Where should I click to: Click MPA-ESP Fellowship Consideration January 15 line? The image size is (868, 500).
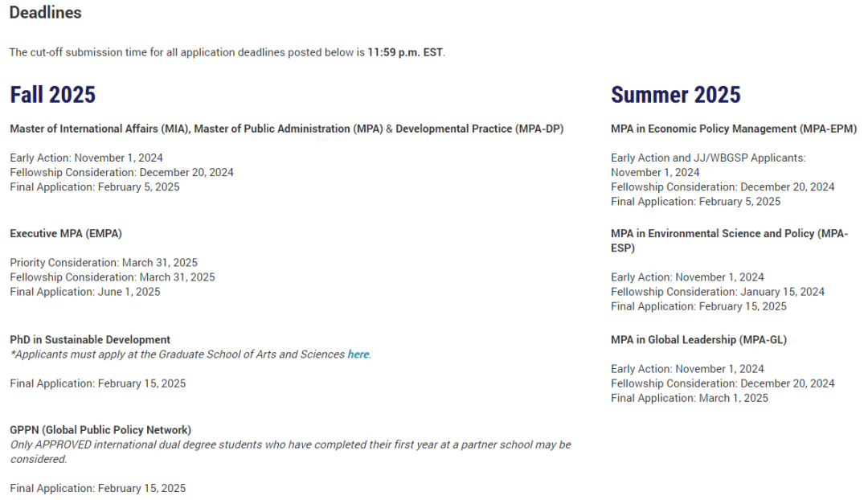(718, 292)
